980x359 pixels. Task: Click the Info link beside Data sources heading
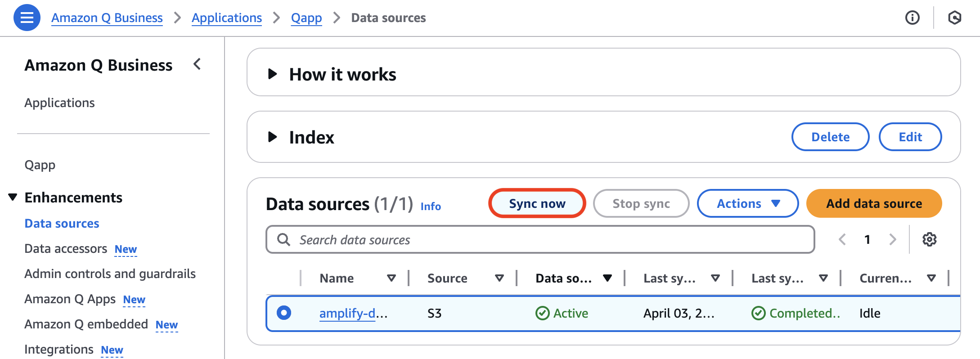pos(430,206)
